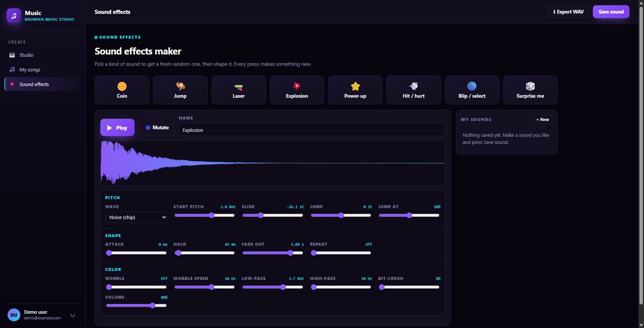
Task: Choose the Jump sound preset
Action: (x=180, y=90)
